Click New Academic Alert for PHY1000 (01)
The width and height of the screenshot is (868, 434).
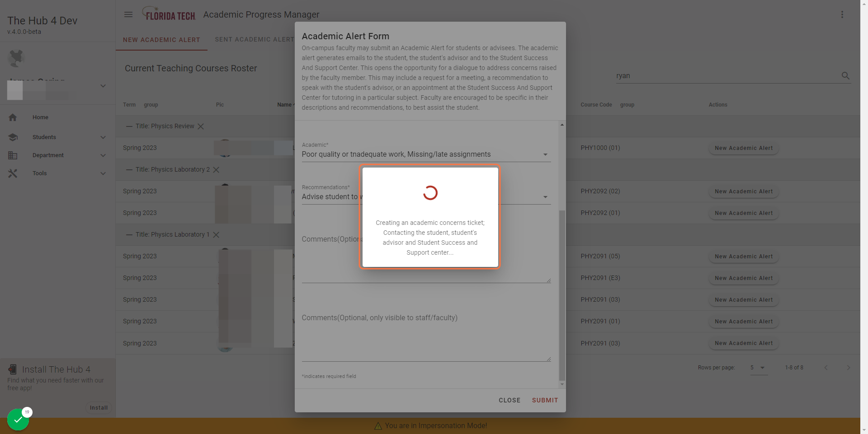(x=744, y=148)
